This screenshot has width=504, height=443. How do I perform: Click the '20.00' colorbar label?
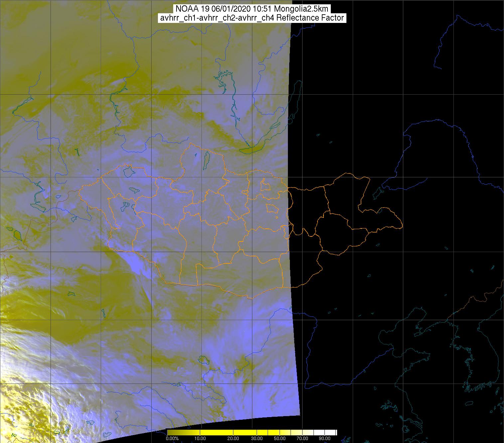pos(233,438)
